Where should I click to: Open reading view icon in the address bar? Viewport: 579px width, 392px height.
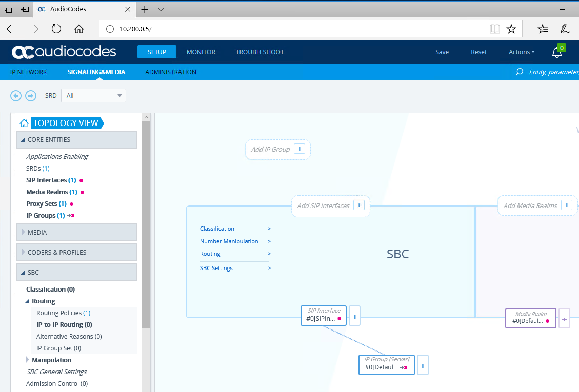pos(494,29)
